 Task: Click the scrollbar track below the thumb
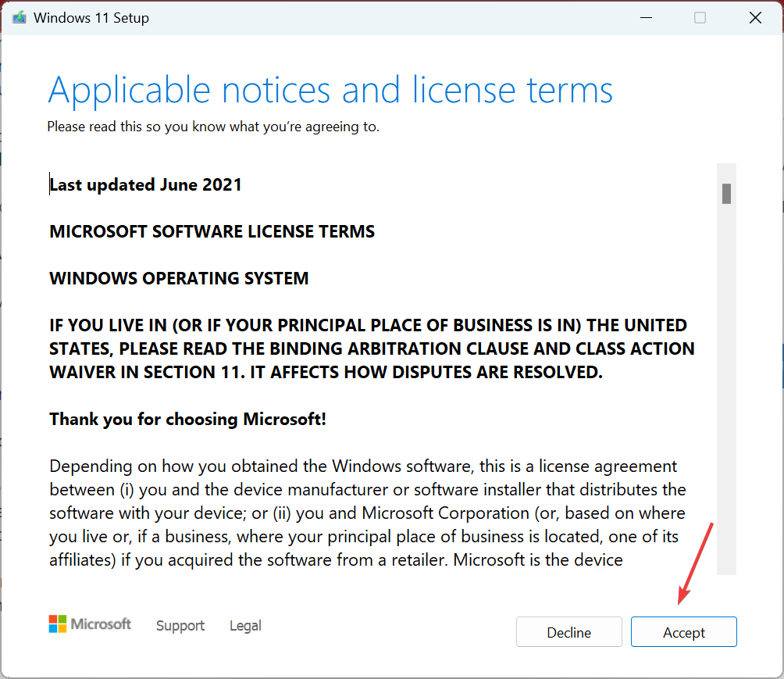coord(726,390)
